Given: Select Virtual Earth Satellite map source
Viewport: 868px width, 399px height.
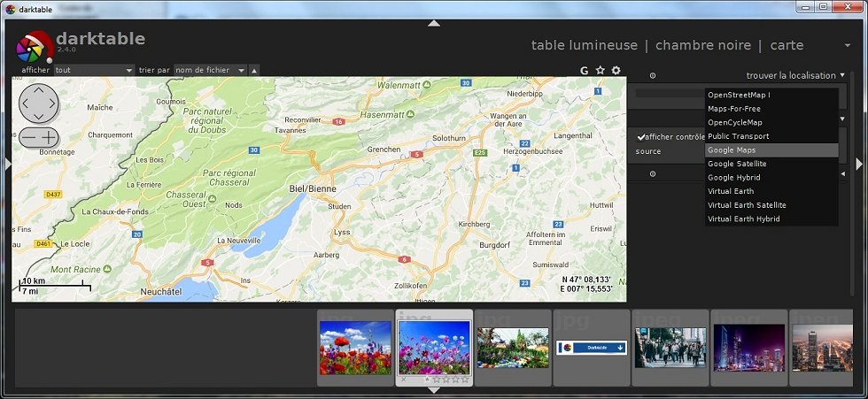Looking at the screenshot, I should [x=771, y=205].
